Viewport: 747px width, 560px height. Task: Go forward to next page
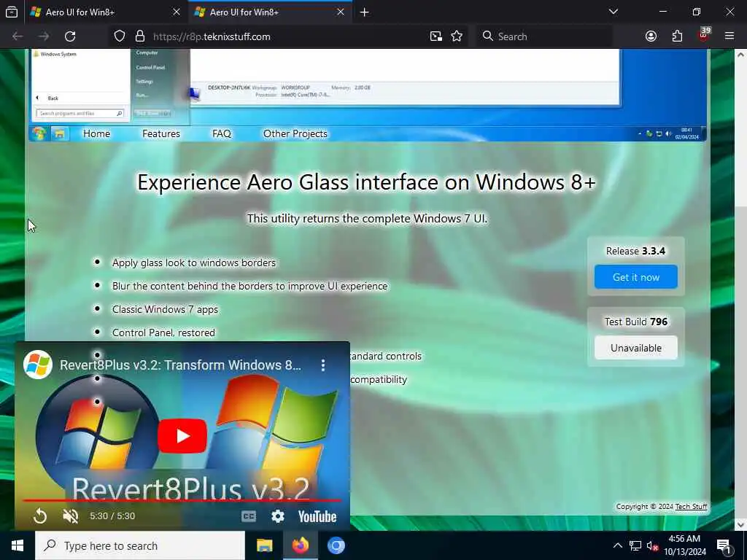[44, 36]
